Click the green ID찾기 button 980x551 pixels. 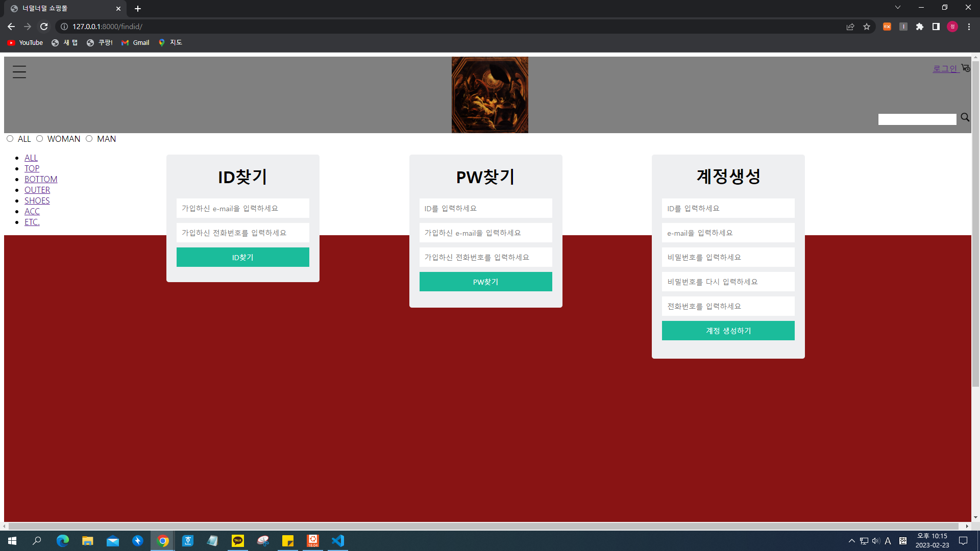point(242,257)
